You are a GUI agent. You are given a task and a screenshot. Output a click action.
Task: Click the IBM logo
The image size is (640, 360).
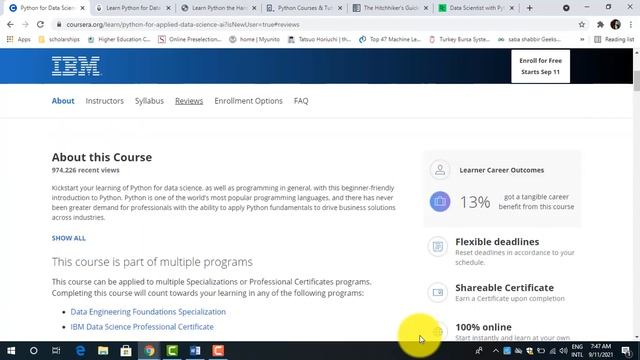tap(76, 66)
